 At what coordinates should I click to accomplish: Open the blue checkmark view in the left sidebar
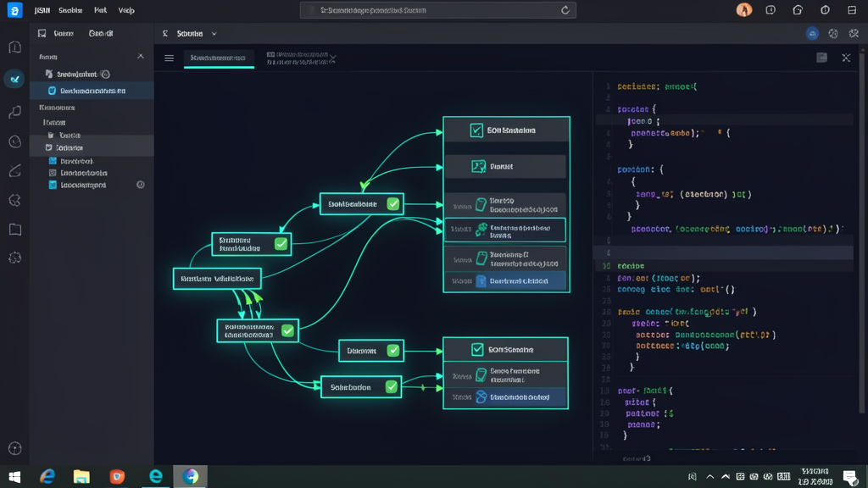[x=15, y=79]
